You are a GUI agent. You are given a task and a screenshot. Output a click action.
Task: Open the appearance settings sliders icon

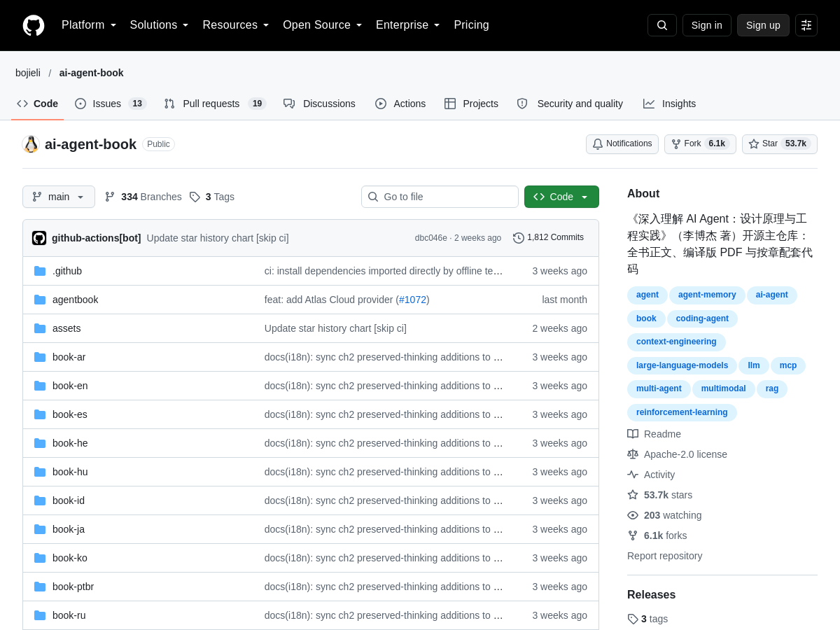click(x=806, y=25)
